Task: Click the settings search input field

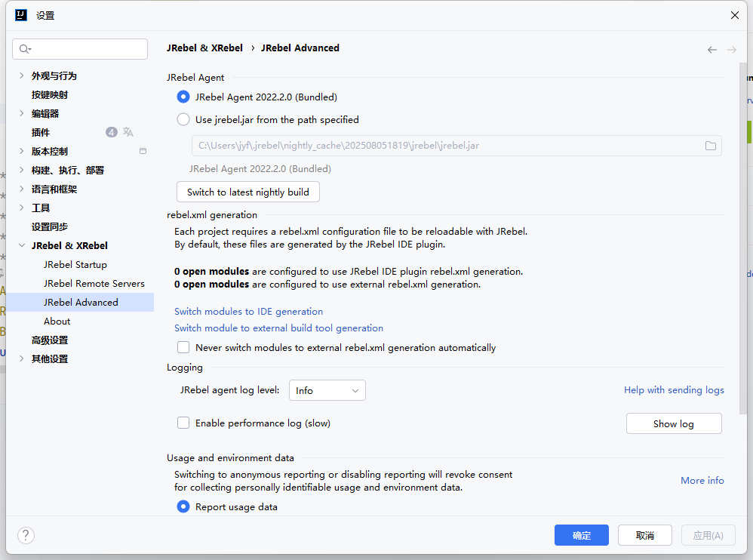Action: [x=80, y=49]
